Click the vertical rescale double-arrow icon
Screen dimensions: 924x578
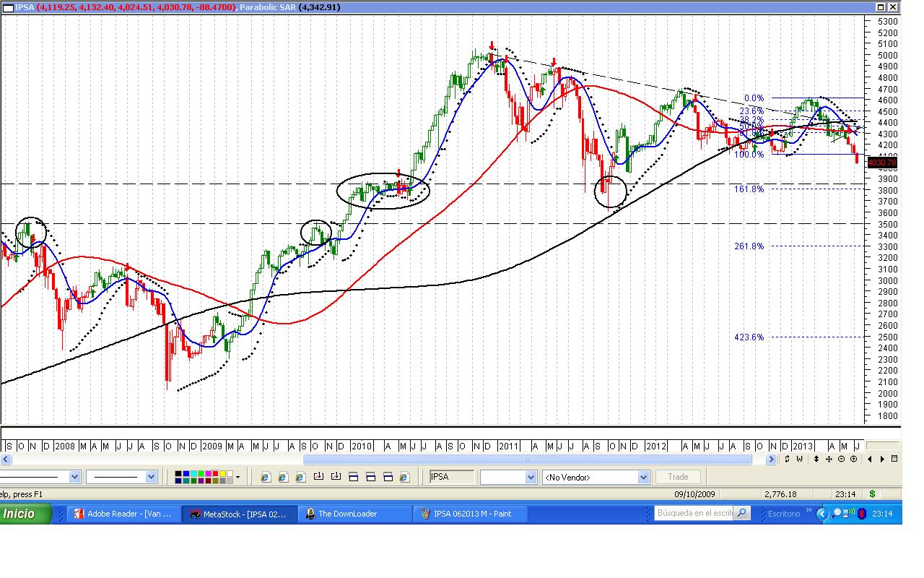click(x=816, y=459)
